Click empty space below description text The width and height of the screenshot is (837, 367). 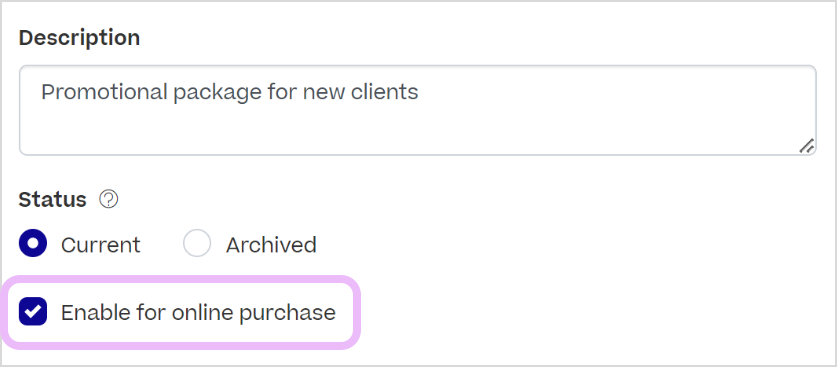417,131
